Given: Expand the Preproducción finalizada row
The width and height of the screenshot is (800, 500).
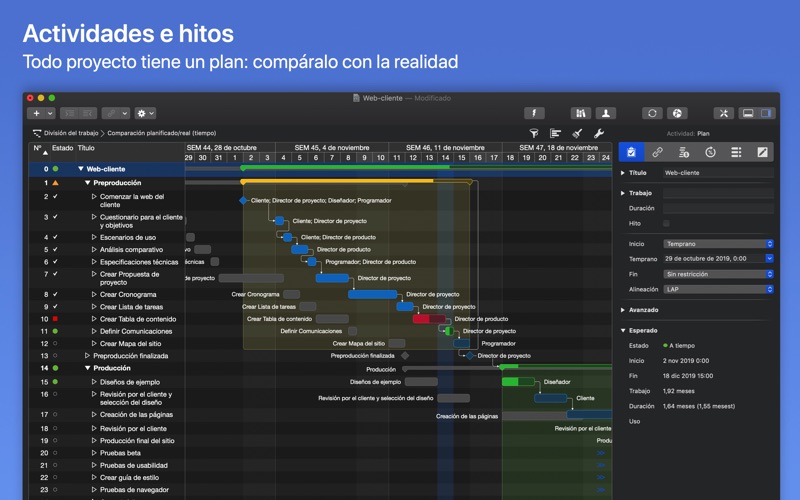Looking at the screenshot, I should 87,356.
